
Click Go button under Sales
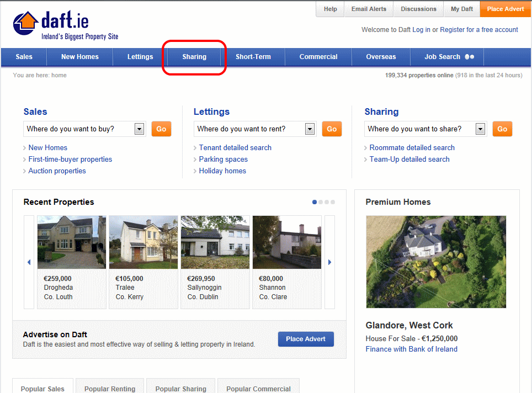(x=161, y=129)
